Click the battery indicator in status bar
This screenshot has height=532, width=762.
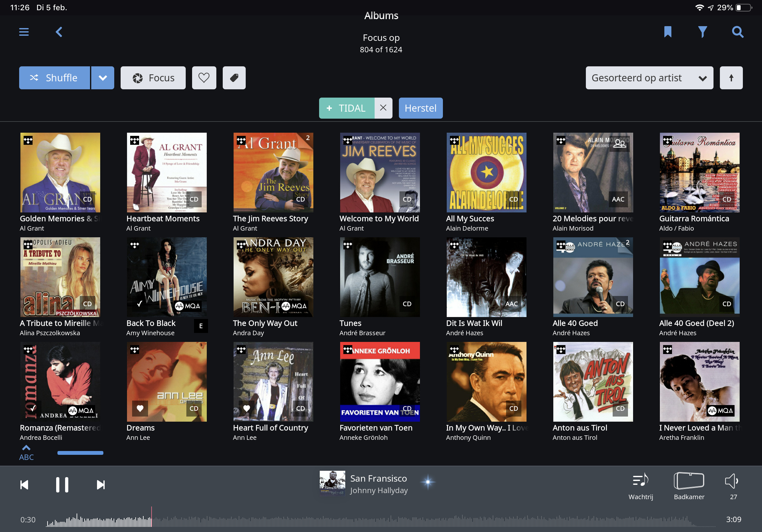point(743,7)
